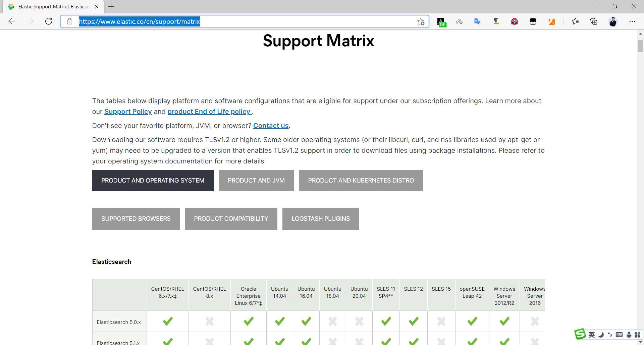Click the Elasticsearch section heading
Viewport: 644px width, 345px height.
click(x=112, y=262)
